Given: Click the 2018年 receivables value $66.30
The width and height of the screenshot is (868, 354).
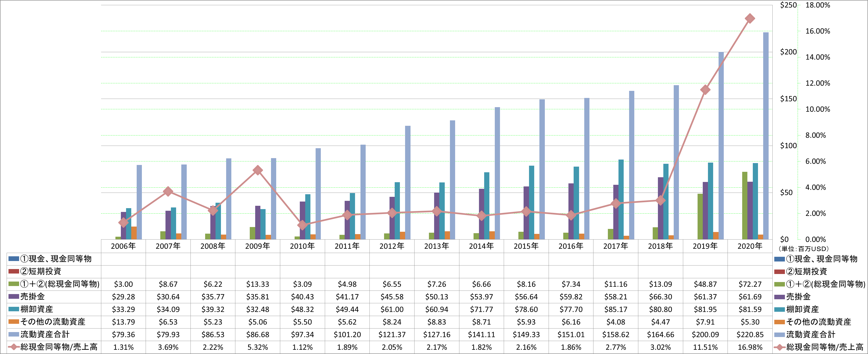Looking at the screenshot, I should click(x=661, y=297).
